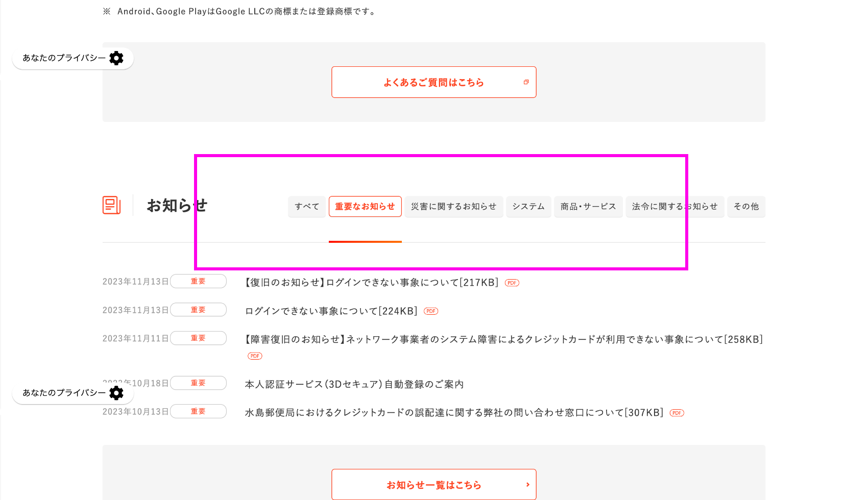Viewport: 868px width, 500px height.
Task: Click 重要 tag on 2023年11月11日 row
Action: (x=198, y=338)
